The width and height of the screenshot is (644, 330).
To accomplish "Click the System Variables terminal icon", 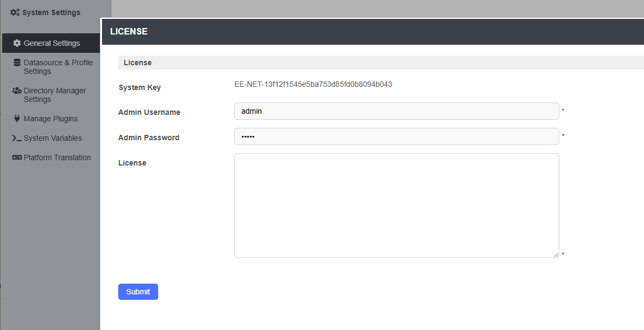I will (17, 138).
